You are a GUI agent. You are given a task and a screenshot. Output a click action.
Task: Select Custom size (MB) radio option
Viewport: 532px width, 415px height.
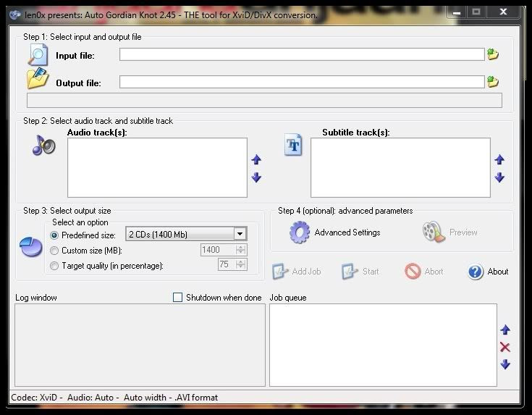click(54, 251)
